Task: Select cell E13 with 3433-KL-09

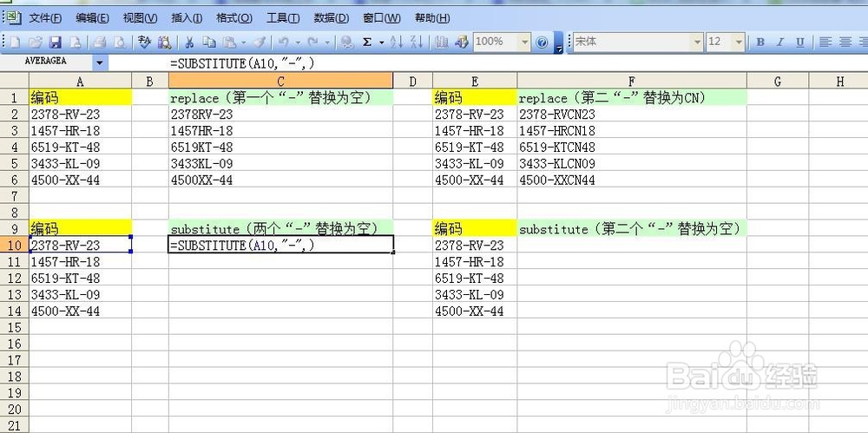Action: (475, 294)
